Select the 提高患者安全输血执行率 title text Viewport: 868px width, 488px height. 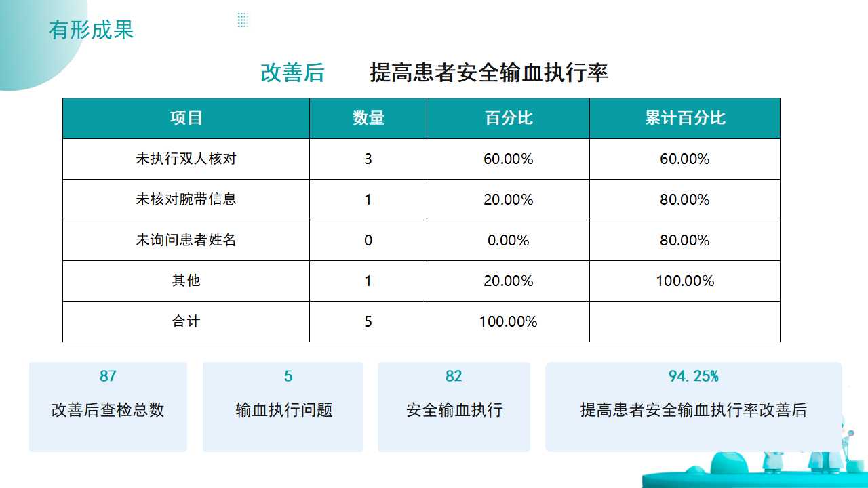[488, 73]
